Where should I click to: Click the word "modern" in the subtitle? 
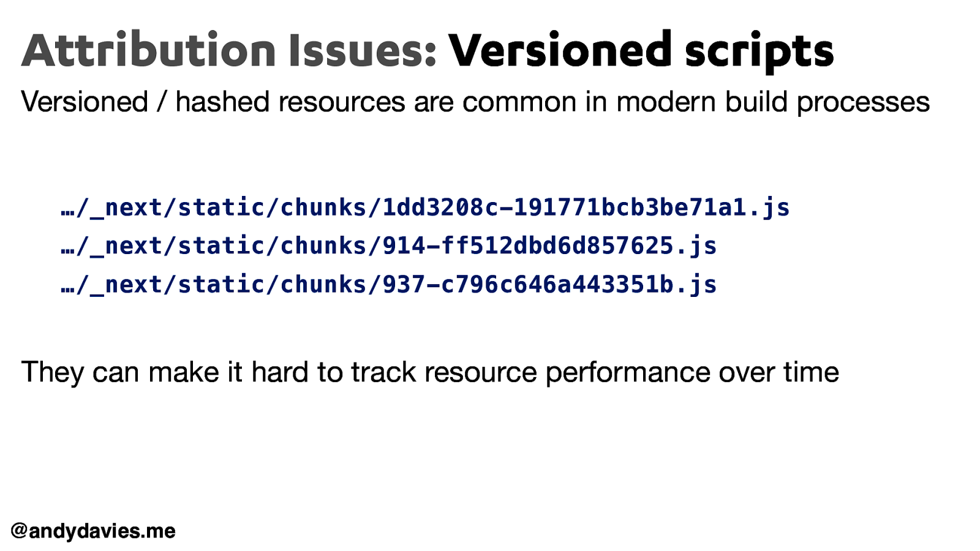click(666, 102)
